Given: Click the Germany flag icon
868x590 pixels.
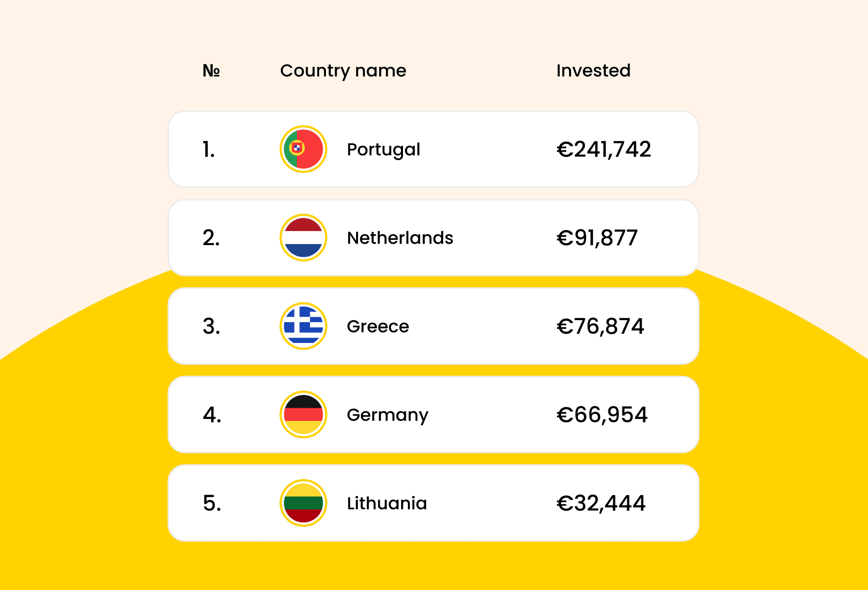Looking at the screenshot, I should click(303, 415).
